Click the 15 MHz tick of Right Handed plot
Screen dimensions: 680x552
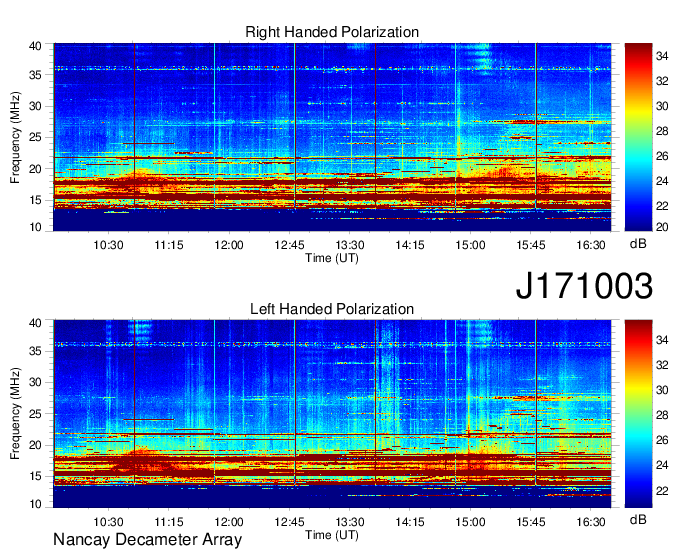tap(35, 200)
